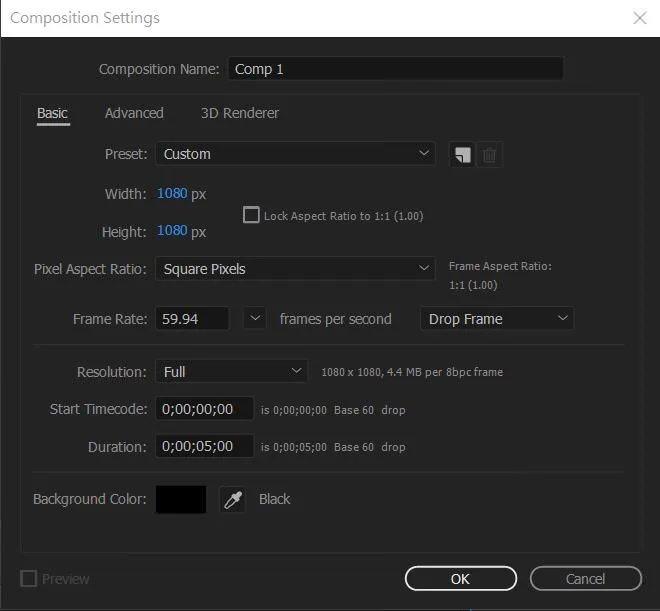The image size is (660, 611).
Task: Click the Frame Rate field 59.94
Action: (192, 319)
